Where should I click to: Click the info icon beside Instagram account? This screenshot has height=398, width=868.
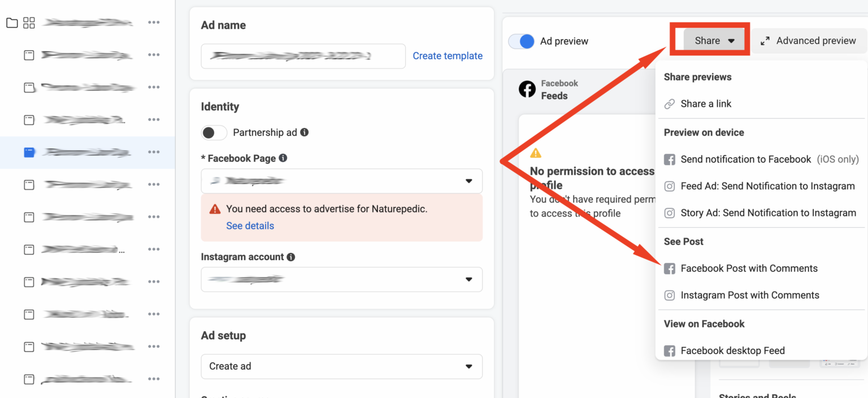291,257
